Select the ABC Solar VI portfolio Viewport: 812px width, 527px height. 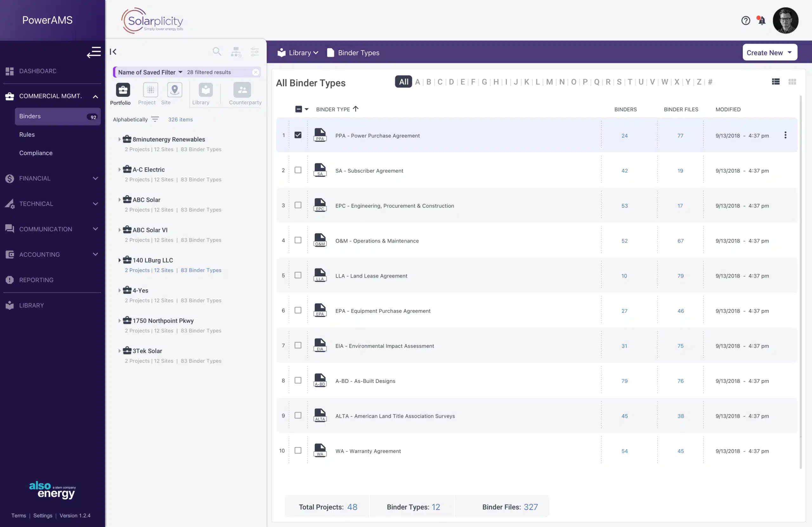pyautogui.click(x=150, y=230)
